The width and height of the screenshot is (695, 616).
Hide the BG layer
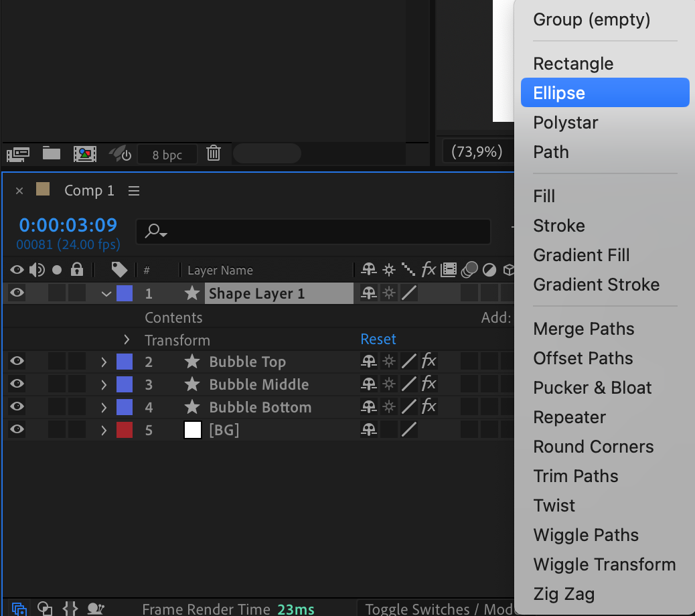tap(17, 430)
